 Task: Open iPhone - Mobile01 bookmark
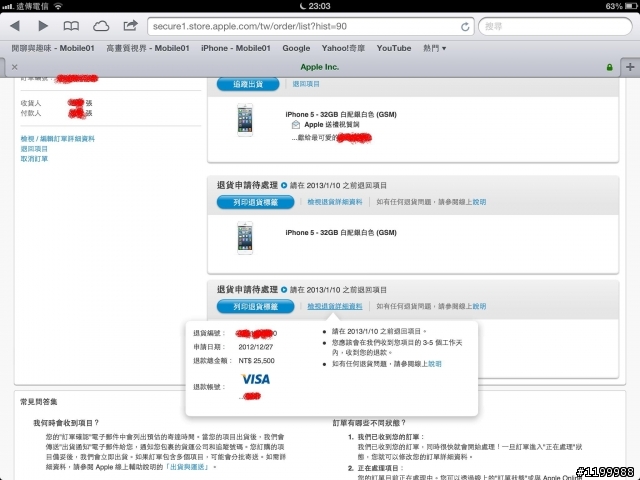pos(236,48)
